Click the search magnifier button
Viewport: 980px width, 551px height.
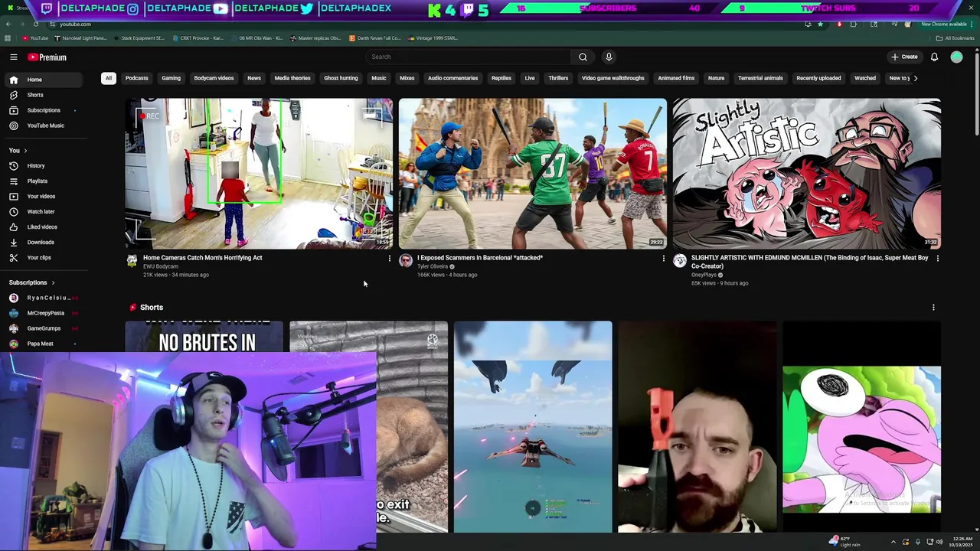click(583, 57)
